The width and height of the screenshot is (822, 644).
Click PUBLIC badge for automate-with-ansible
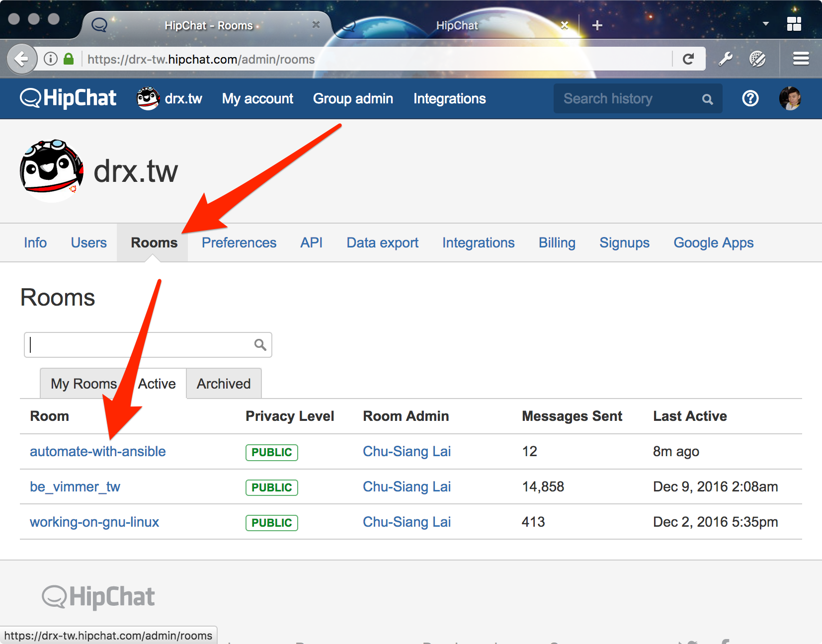tap(272, 452)
